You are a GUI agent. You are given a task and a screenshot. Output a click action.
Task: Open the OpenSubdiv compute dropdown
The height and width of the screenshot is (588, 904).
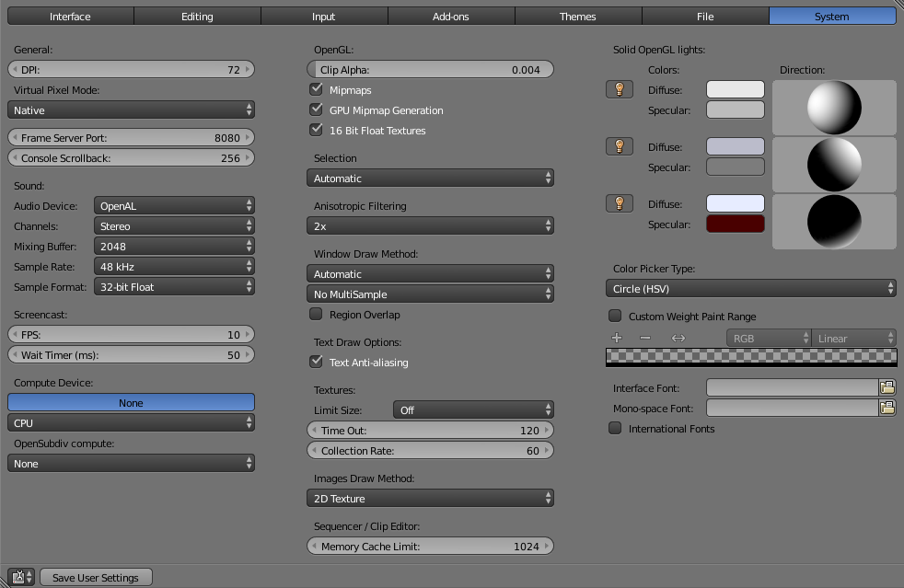coord(131,463)
